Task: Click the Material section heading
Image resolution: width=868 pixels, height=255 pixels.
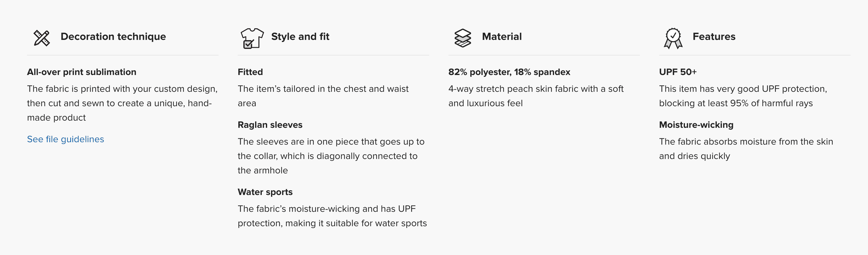Action: 502,36
